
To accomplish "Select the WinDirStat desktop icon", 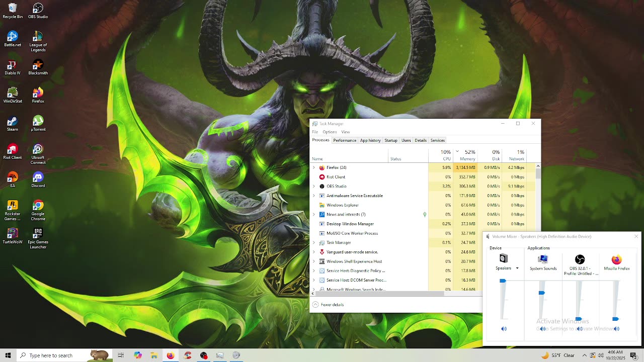I will click(13, 96).
